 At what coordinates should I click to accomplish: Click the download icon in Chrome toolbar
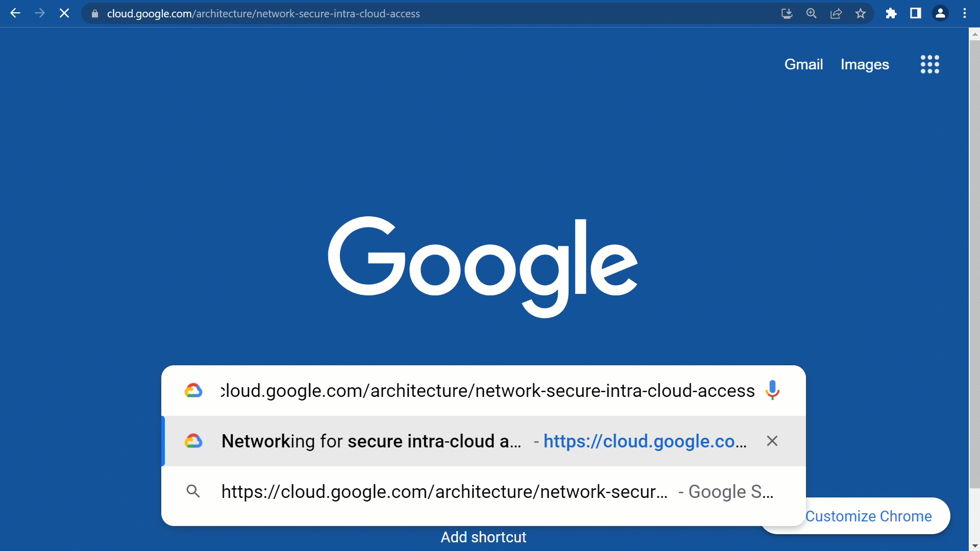coord(786,13)
